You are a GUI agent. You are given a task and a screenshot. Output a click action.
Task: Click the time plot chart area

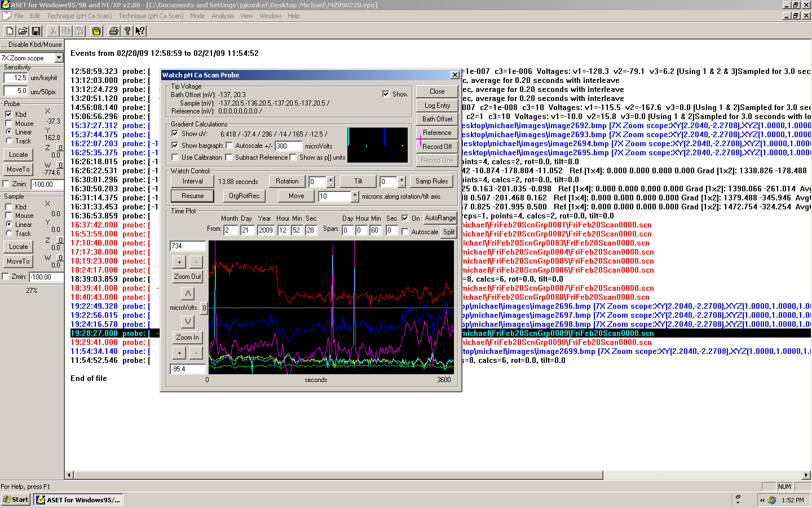pyautogui.click(x=331, y=307)
